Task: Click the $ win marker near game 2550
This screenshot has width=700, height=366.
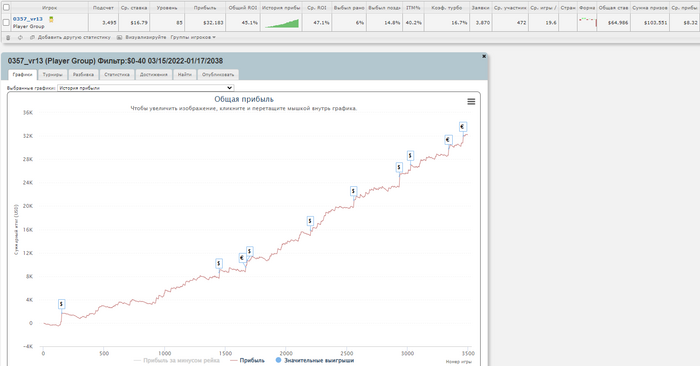Action: (x=353, y=191)
